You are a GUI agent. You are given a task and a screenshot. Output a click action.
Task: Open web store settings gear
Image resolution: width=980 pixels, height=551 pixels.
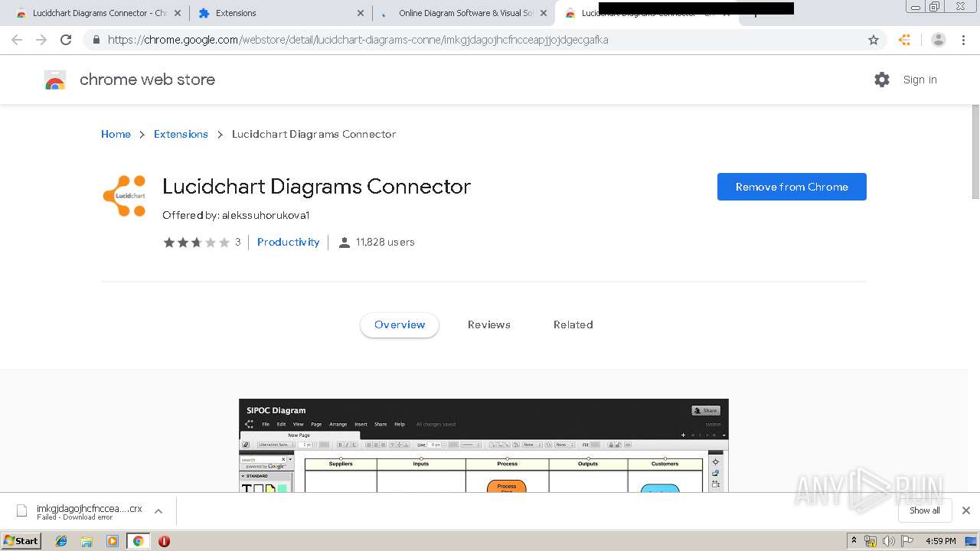(882, 80)
